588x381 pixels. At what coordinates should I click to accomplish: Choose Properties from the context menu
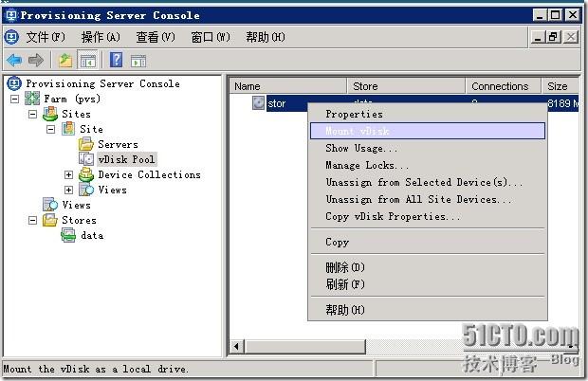coord(428,114)
